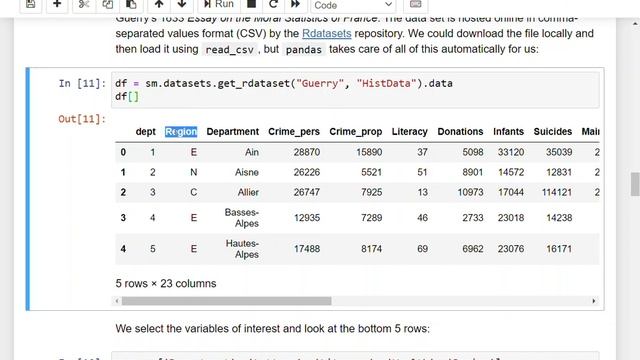Click inside the In [11] code cell
The width and height of the screenshot is (640, 360).
(355, 90)
